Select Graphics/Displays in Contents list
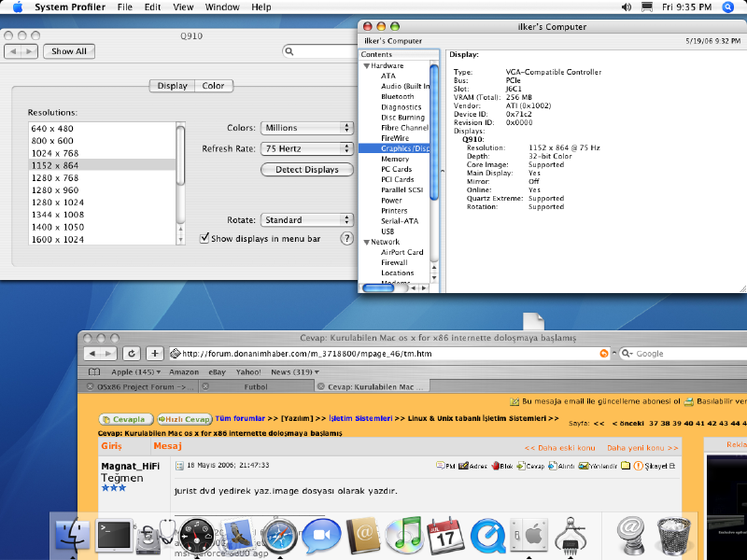Image resolution: width=747 pixels, height=560 pixels. 394,148
